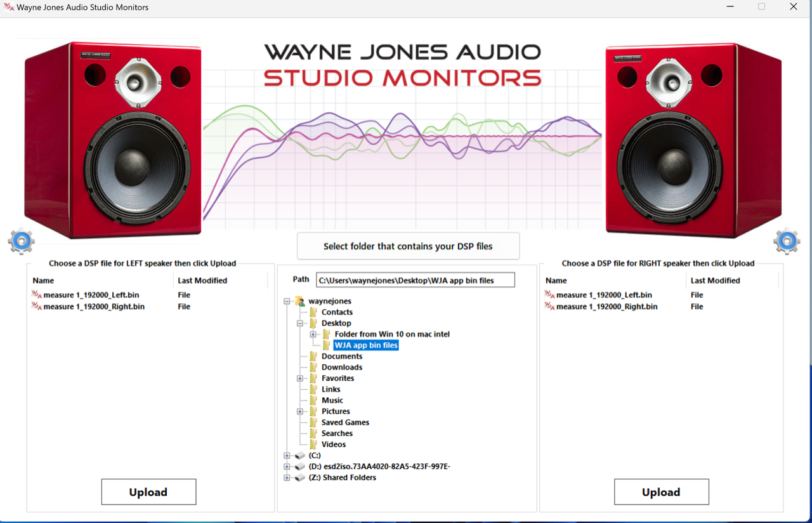
Task: Click the (C:) drive icon
Action: click(300, 456)
